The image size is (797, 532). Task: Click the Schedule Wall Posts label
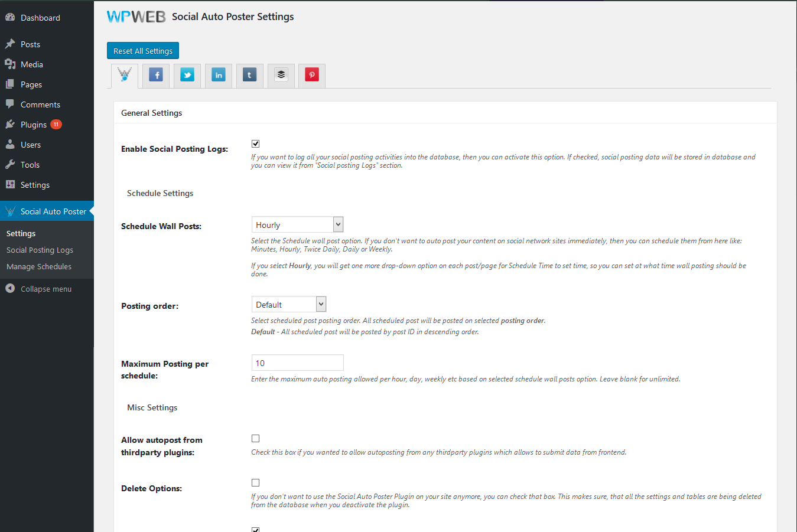point(161,226)
